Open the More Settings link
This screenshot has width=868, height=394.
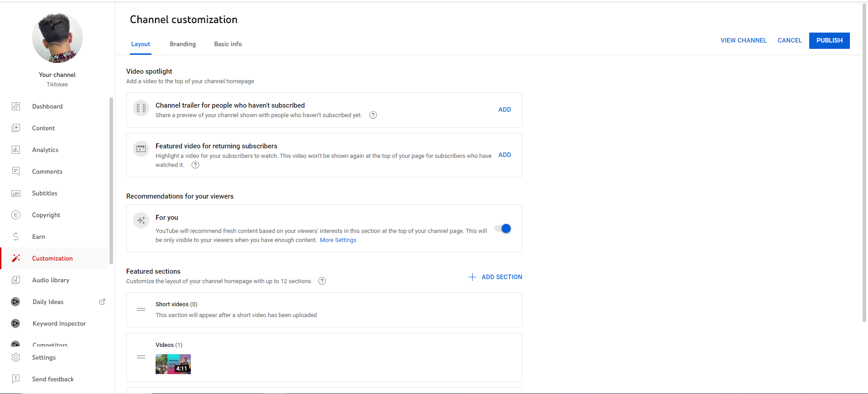338,240
